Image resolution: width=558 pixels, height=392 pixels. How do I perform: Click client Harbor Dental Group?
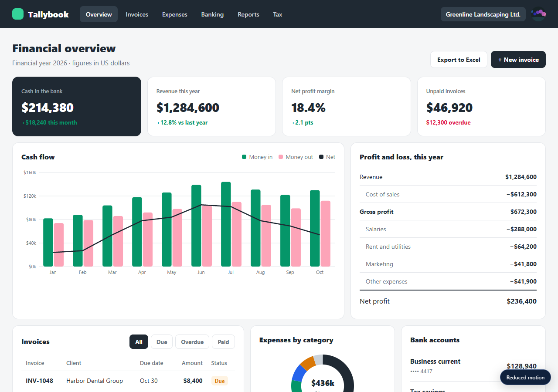point(95,381)
